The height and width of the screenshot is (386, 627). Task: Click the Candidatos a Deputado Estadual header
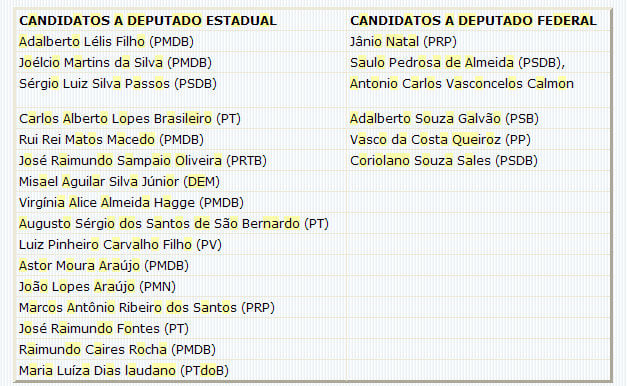coord(148,21)
